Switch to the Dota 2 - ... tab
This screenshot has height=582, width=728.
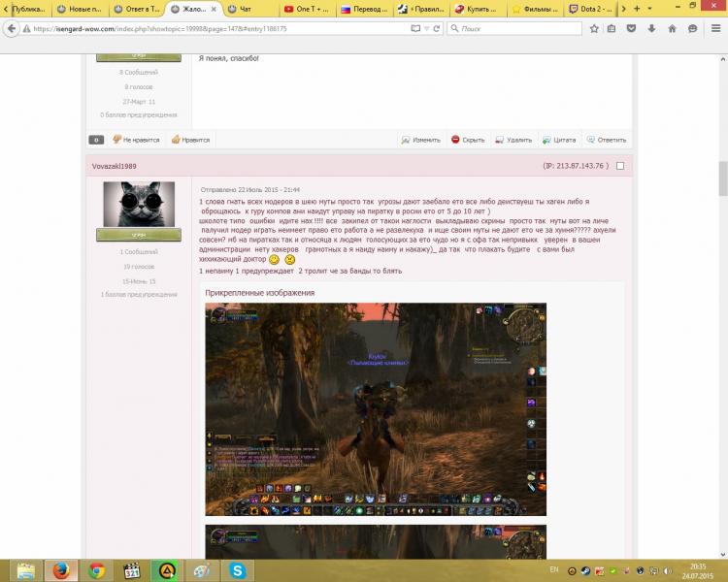(592, 9)
